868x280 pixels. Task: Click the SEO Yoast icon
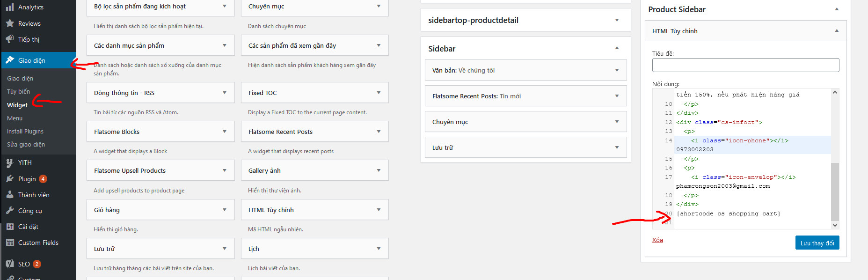click(x=10, y=264)
